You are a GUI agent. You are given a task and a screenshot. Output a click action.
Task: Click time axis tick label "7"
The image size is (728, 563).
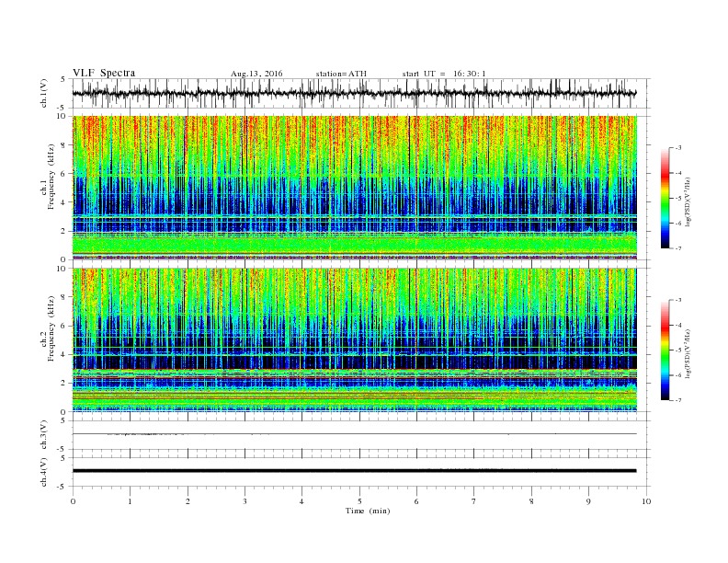point(474,501)
